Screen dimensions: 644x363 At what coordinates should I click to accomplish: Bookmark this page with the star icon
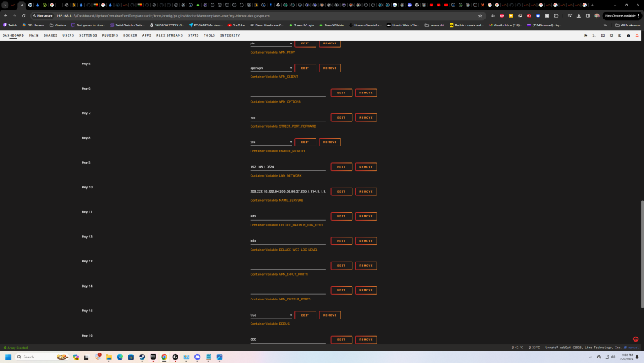(480, 16)
